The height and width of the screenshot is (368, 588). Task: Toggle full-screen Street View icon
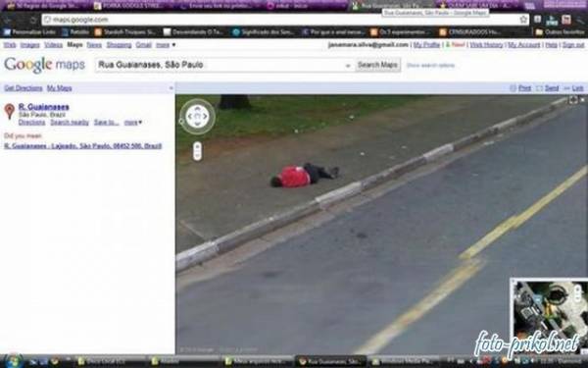point(573,99)
